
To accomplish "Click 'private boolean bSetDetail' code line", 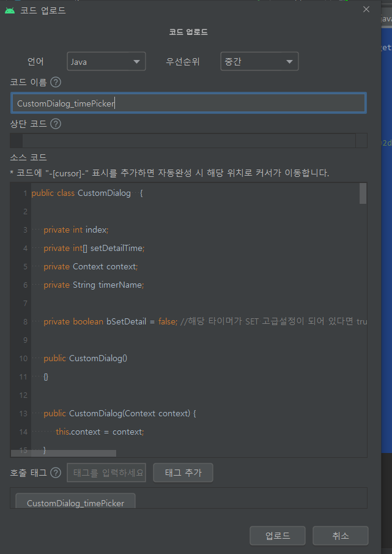I will coord(205,321).
